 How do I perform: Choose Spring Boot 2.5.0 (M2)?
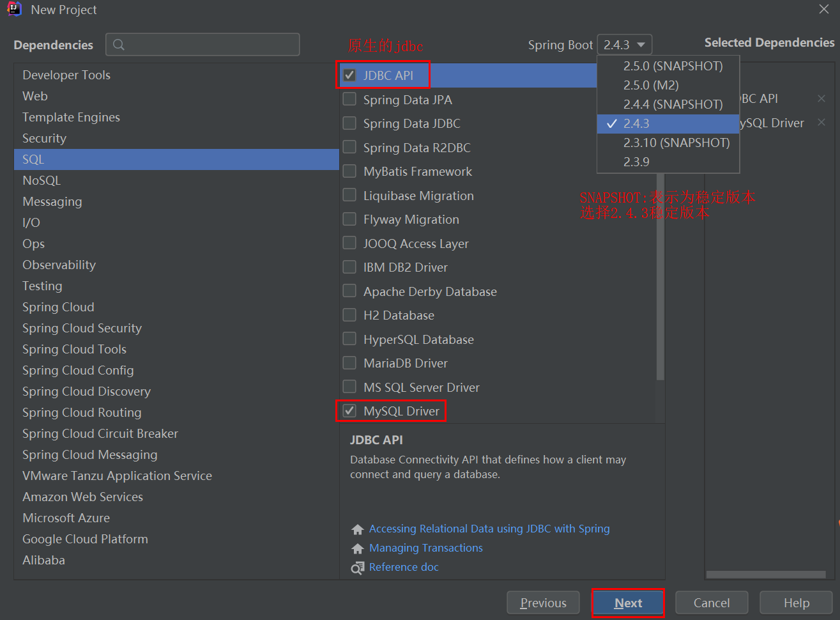tap(668, 85)
